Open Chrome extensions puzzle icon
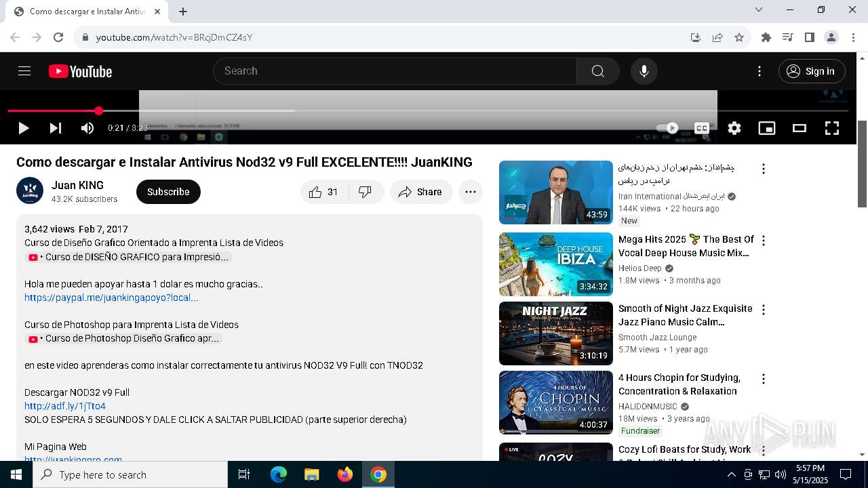Image resolution: width=868 pixels, height=488 pixels. click(x=766, y=37)
